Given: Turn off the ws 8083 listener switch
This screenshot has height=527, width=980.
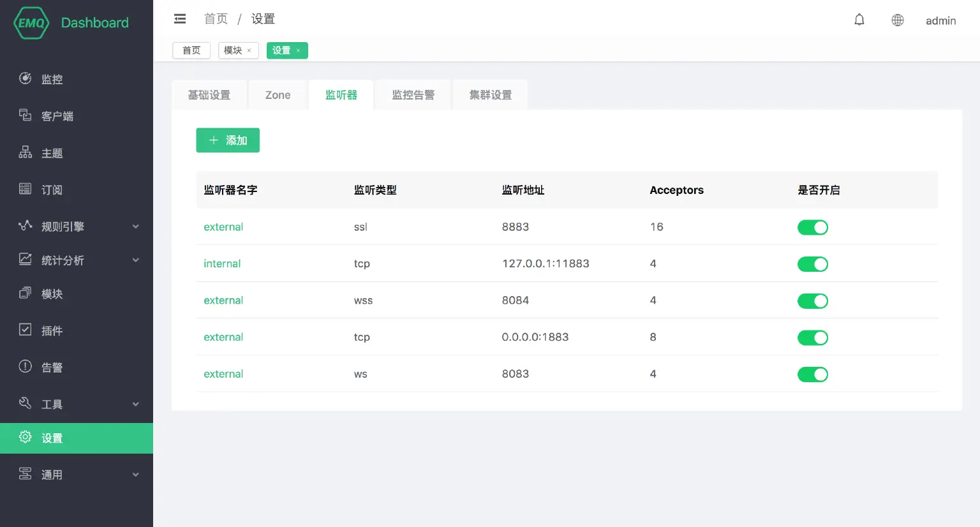Looking at the screenshot, I should [x=812, y=375].
